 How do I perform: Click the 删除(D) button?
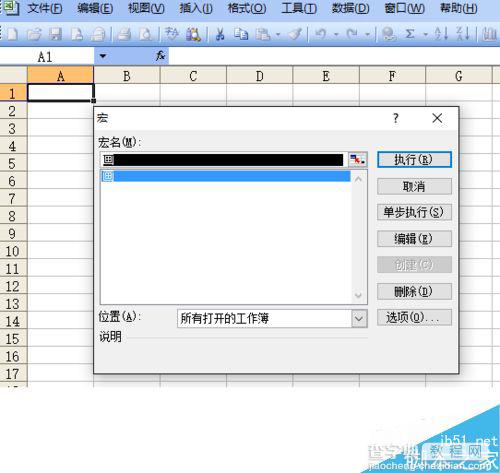pos(414,292)
